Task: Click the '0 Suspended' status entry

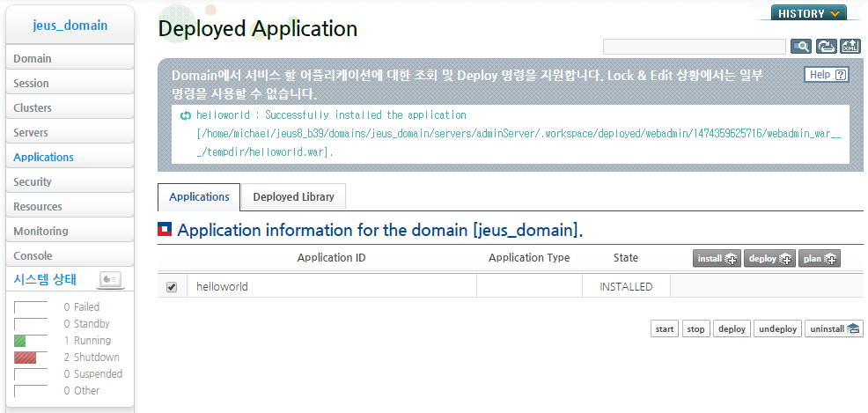Action: [x=93, y=374]
